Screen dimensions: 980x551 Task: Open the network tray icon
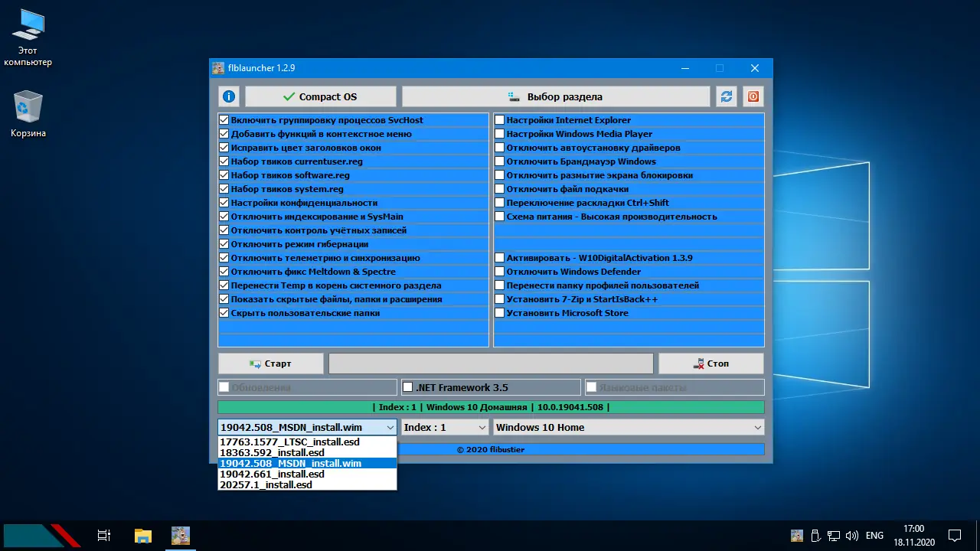833,536
